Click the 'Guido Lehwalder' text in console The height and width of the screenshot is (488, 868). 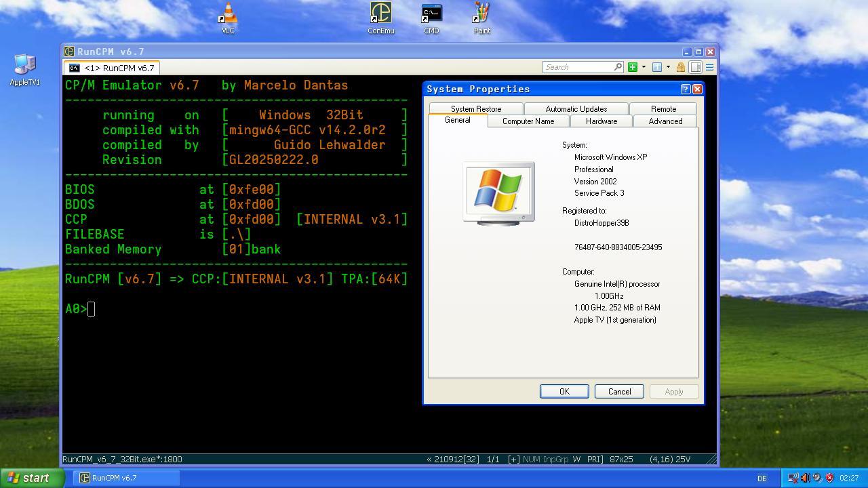pyautogui.click(x=330, y=145)
